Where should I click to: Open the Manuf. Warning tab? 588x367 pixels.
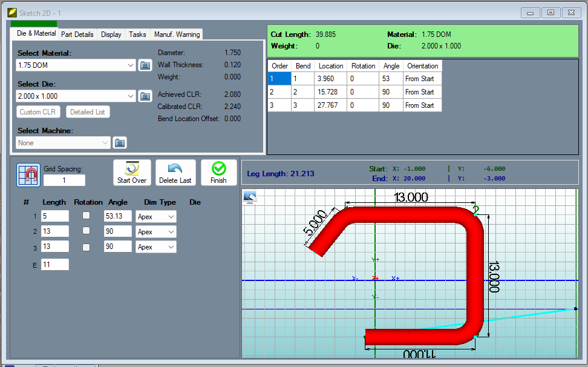[x=177, y=34]
